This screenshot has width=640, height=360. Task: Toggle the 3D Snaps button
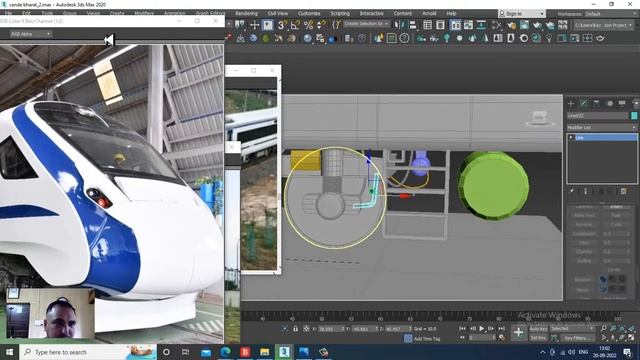coord(282,25)
